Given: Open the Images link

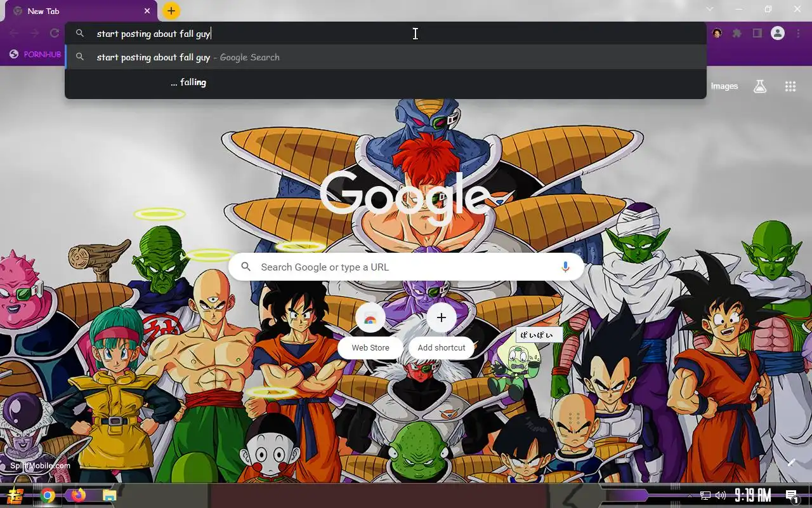Looking at the screenshot, I should (724, 86).
